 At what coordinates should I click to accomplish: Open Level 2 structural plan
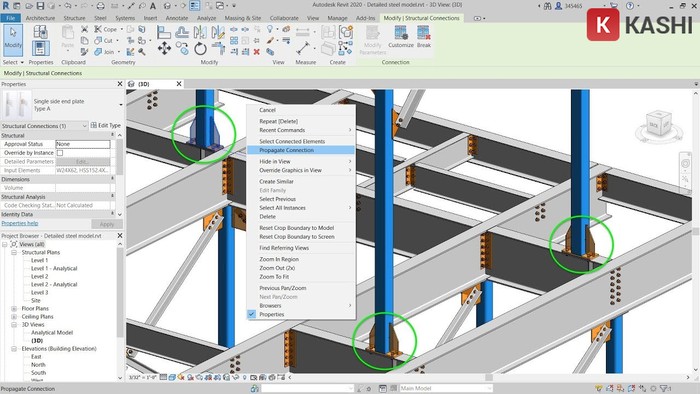click(x=39, y=276)
